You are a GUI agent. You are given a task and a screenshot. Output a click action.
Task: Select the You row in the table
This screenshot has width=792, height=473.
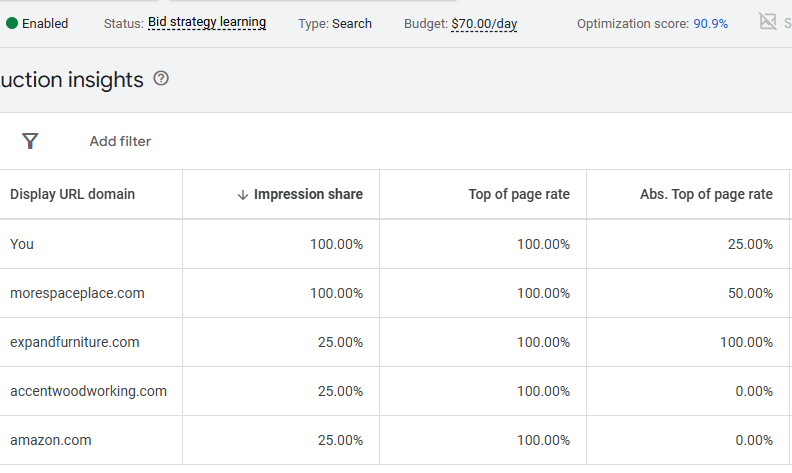pyautogui.click(x=22, y=244)
